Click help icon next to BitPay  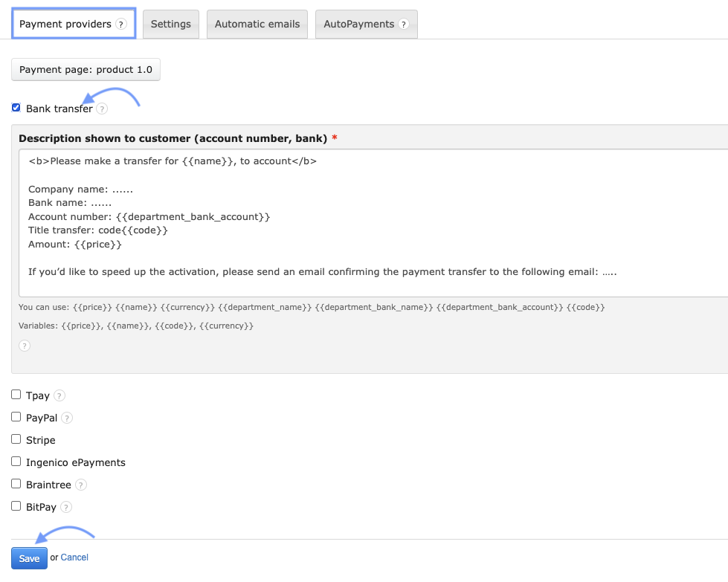(x=66, y=508)
